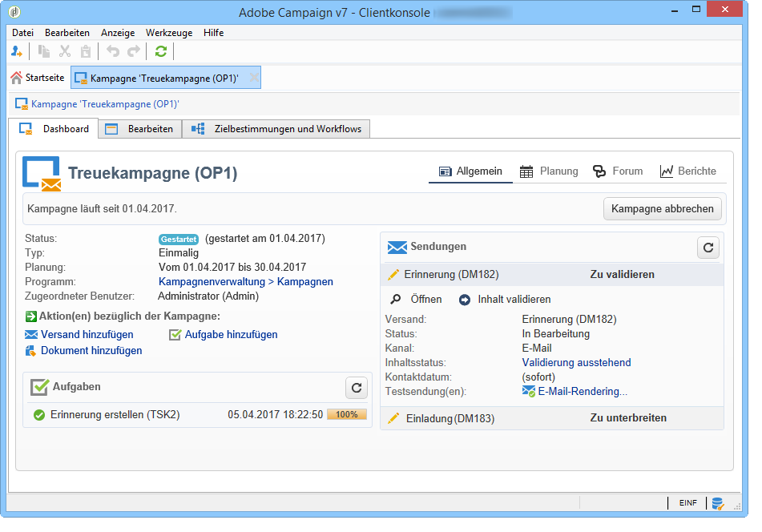This screenshot has height=532, width=762.
Task: Click Öffnen in the Erinnerung delivery
Action: [x=426, y=300]
